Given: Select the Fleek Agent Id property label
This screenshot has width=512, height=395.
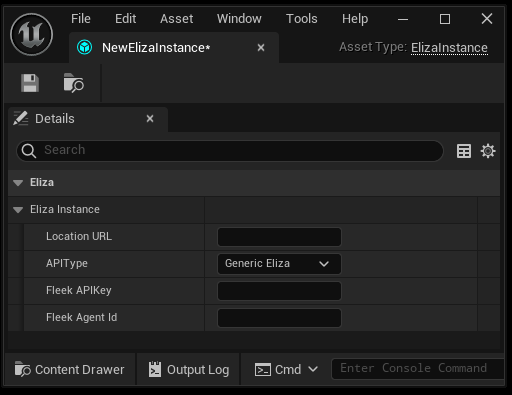Looking at the screenshot, I should pyautogui.click(x=82, y=317).
